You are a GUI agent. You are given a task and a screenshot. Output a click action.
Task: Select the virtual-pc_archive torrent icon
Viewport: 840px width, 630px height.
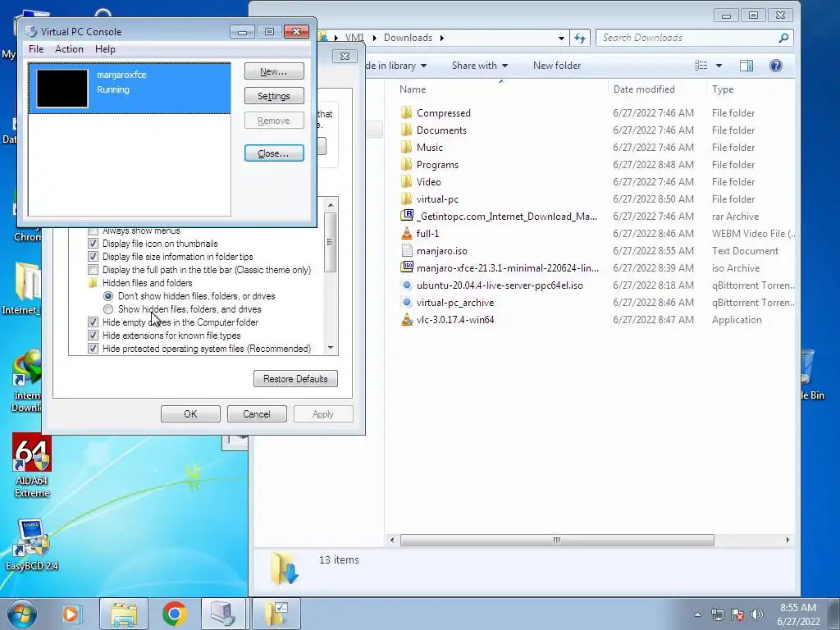[407, 302]
